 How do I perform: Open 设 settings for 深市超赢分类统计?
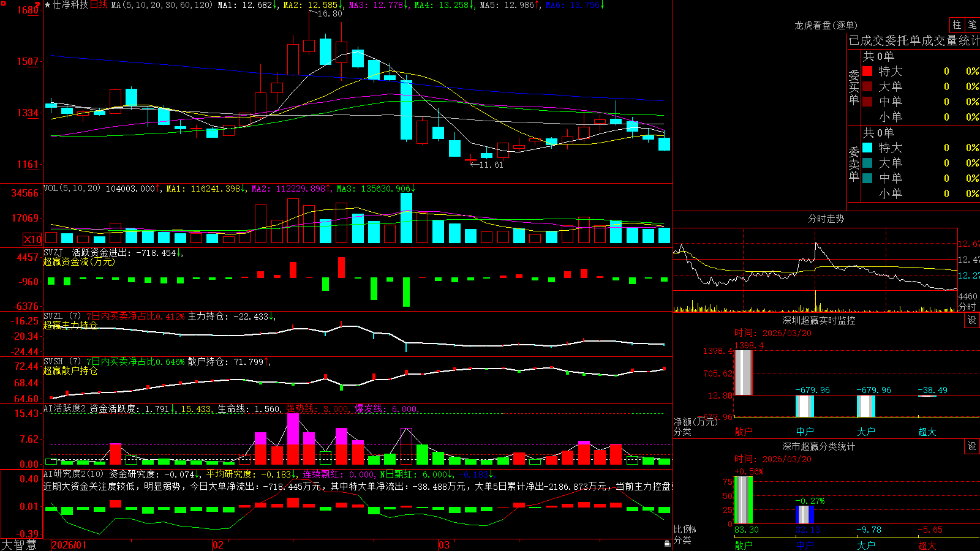(x=972, y=446)
